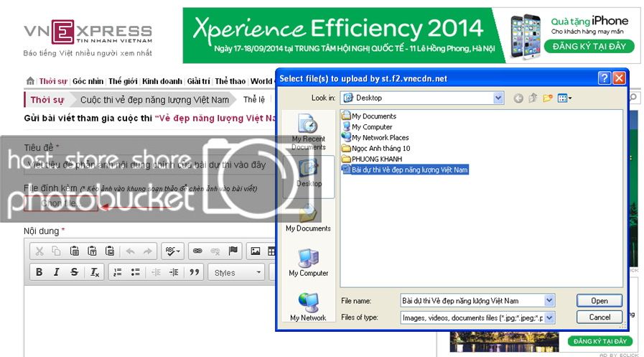Click the Increase indent icon
Image resolution: width=644 pixels, height=357 pixels.
click(x=174, y=272)
